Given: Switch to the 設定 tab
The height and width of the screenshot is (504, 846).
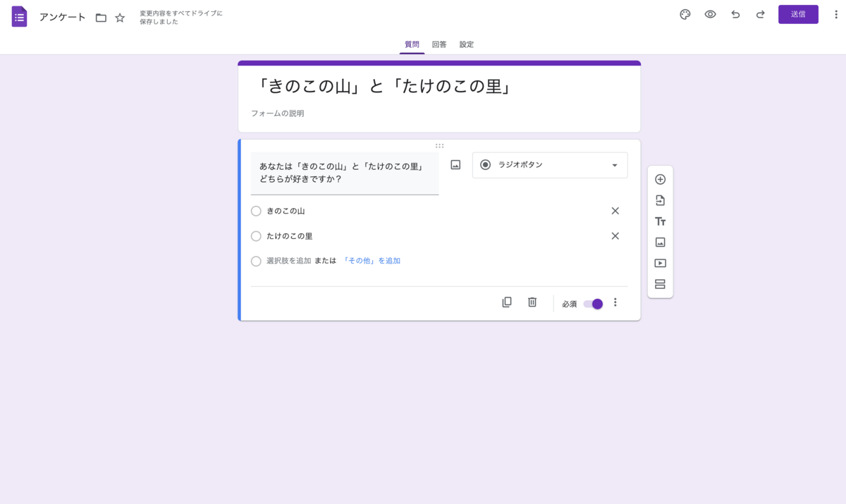Looking at the screenshot, I should 467,44.
